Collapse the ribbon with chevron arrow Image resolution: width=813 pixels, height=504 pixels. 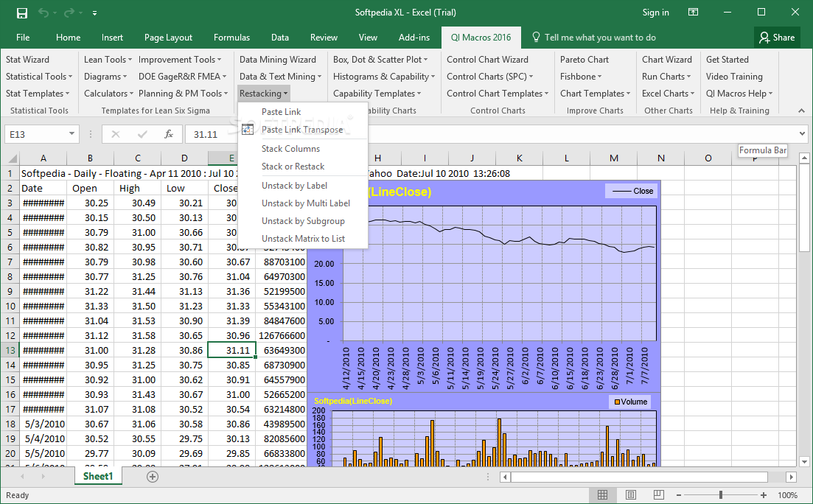pos(802,111)
